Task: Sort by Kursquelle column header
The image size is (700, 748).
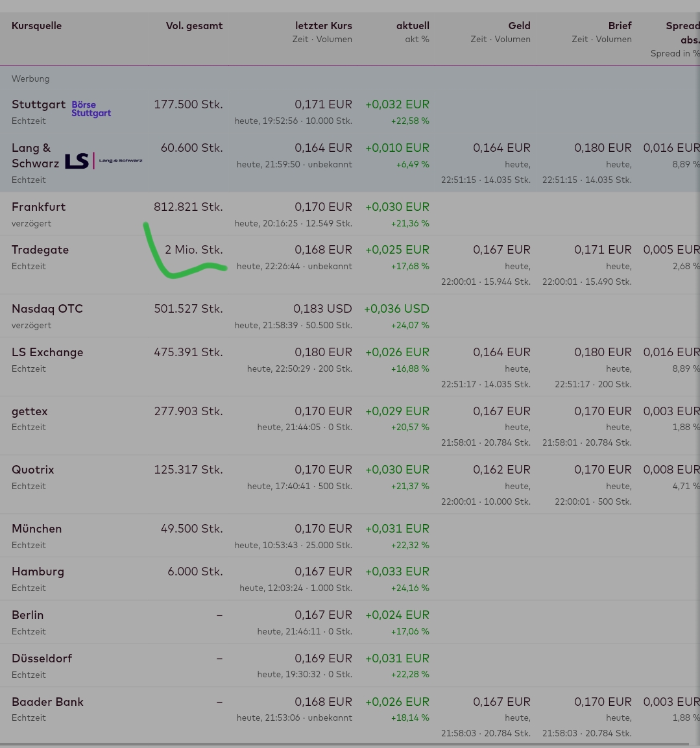Action: click(x=37, y=26)
